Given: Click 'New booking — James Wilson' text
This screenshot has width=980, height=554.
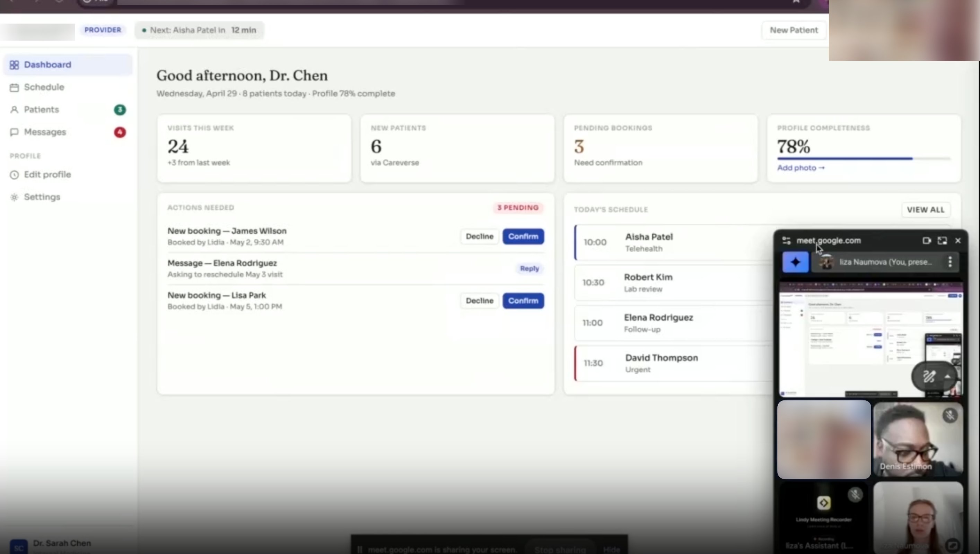Looking at the screenshot, I should [x=227, y=231].
